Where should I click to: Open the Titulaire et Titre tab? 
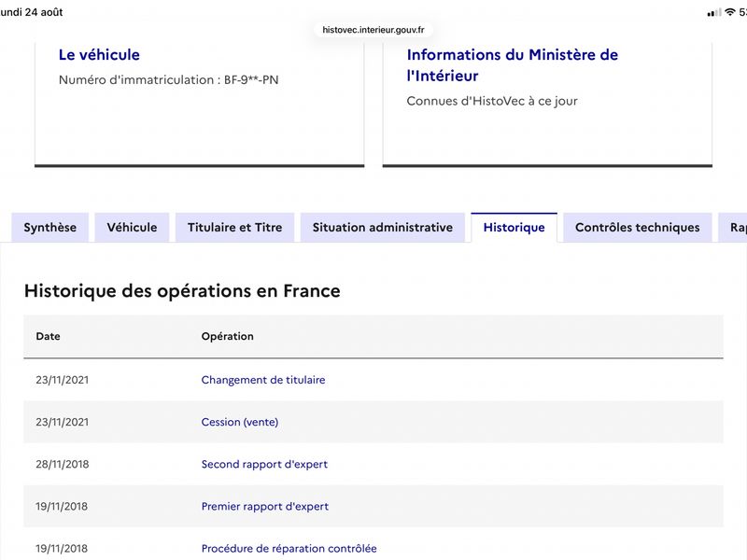tap(235, 228)
